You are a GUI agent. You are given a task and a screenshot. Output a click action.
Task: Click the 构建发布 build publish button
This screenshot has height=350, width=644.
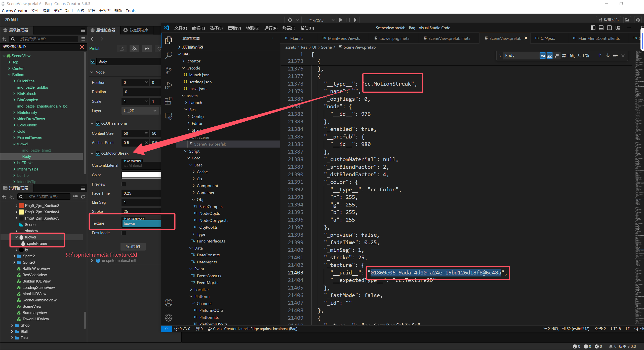pos(608,20)
